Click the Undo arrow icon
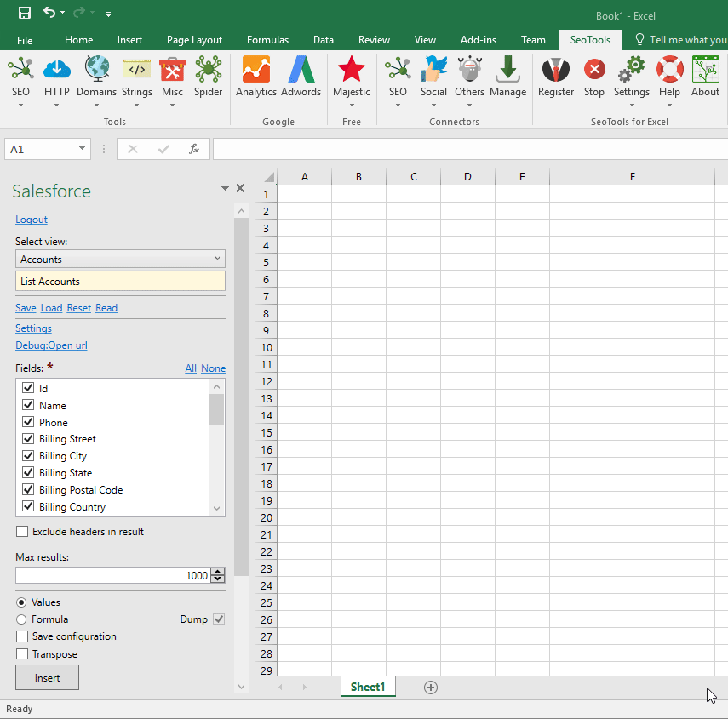728x719 pixels. (49, 12)
